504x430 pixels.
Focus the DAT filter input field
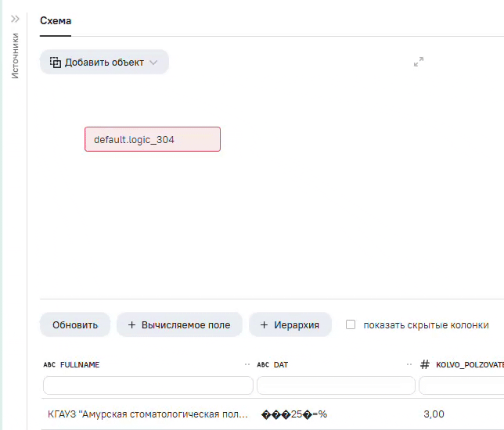(336, 385)
